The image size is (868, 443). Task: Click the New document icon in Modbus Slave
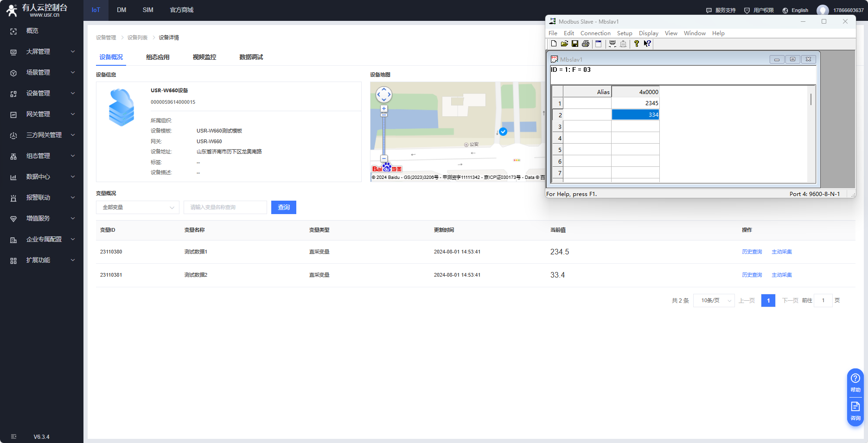pyautogui.click(x=554, y=44)
